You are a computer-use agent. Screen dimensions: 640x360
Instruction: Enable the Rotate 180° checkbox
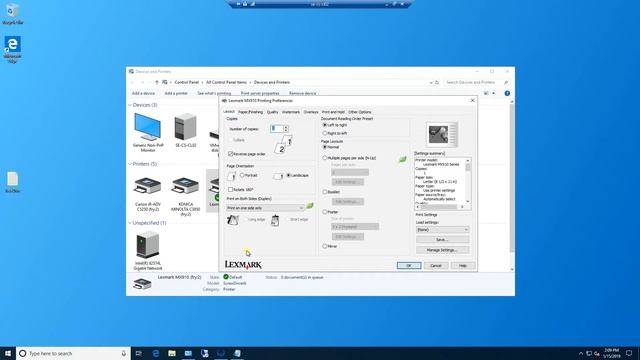231,190
